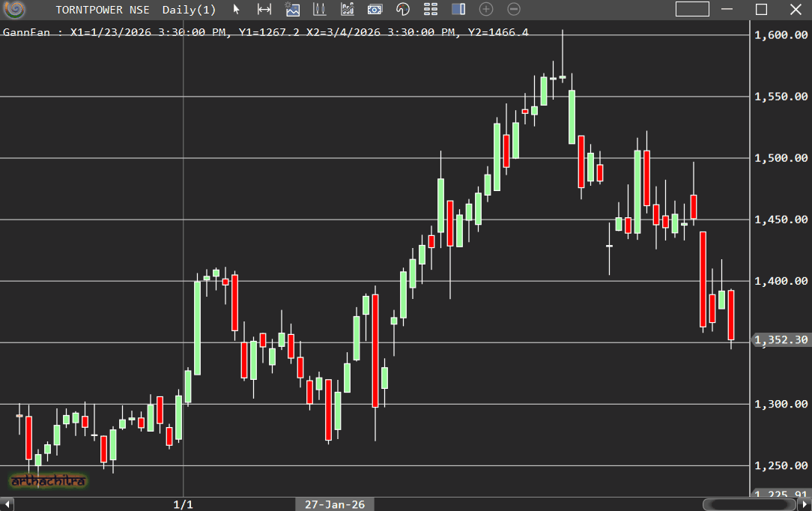812x511 pixels.
Task: Click the 1,352.30 current price label
Action: coord(781,340)
